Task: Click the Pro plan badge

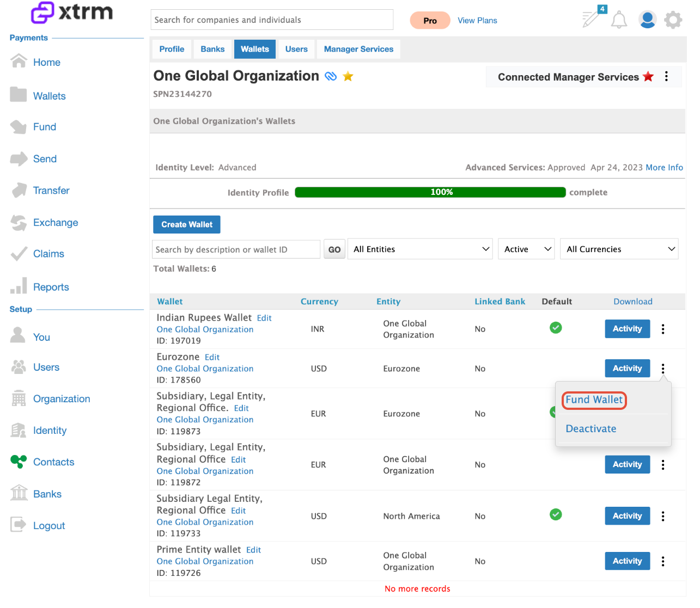Action: point(430,21)
